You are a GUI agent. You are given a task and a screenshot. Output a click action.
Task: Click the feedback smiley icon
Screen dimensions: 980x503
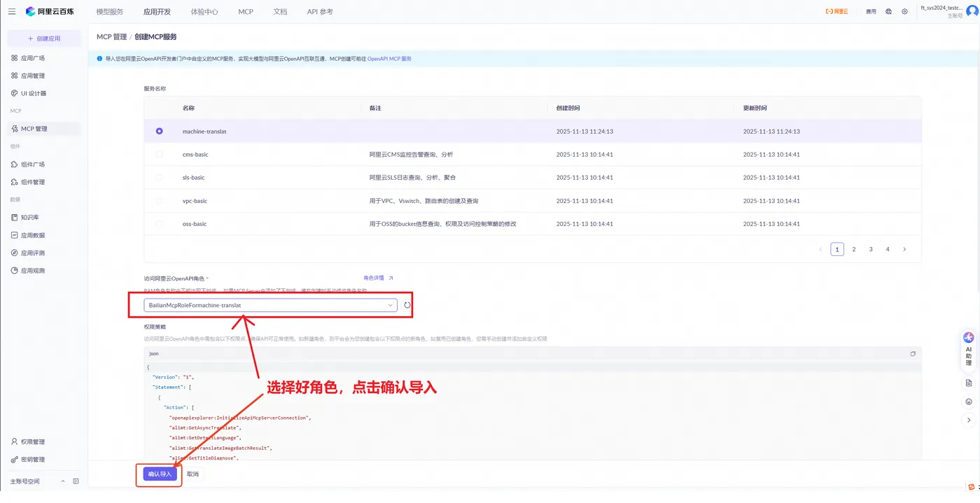click(x=969, y=402)
